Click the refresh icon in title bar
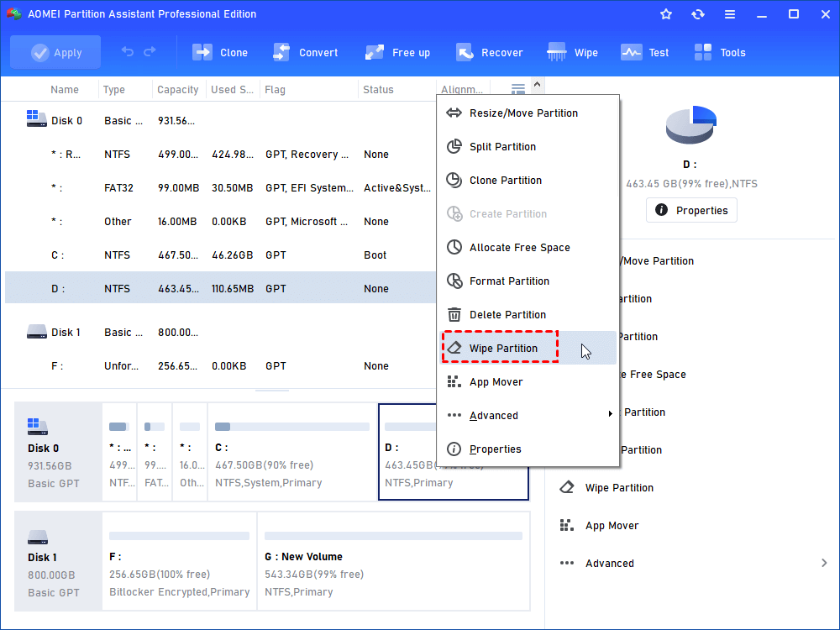 698,14
